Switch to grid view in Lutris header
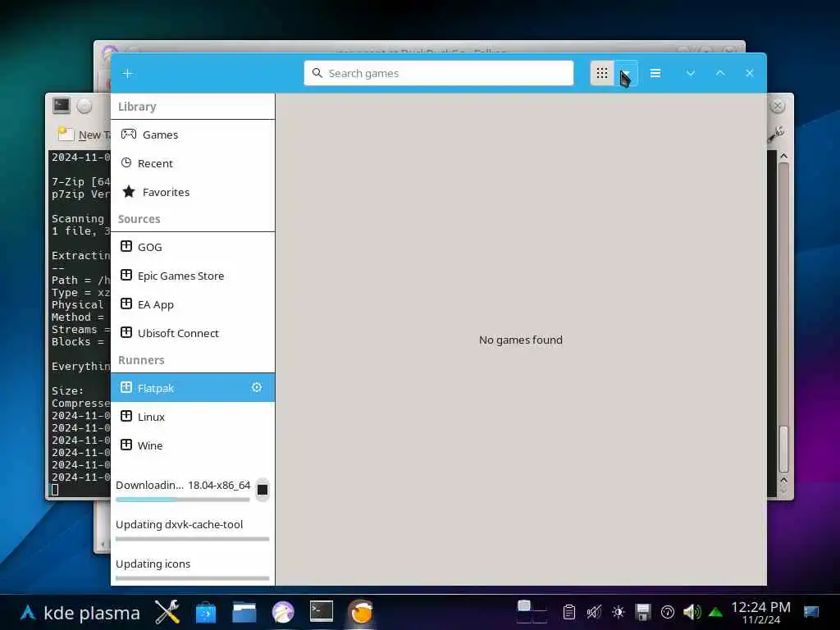 (x=602, y=73)
